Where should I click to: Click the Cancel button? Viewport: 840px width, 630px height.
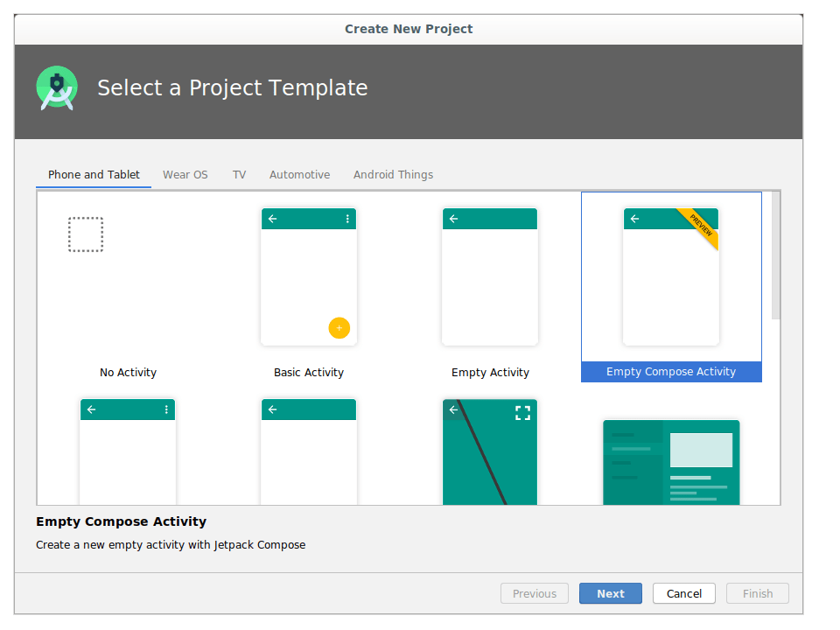[x=683, y=593]
